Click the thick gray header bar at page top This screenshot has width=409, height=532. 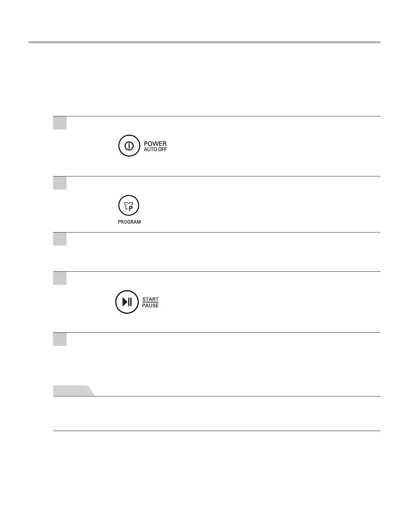tap(204, 42)
